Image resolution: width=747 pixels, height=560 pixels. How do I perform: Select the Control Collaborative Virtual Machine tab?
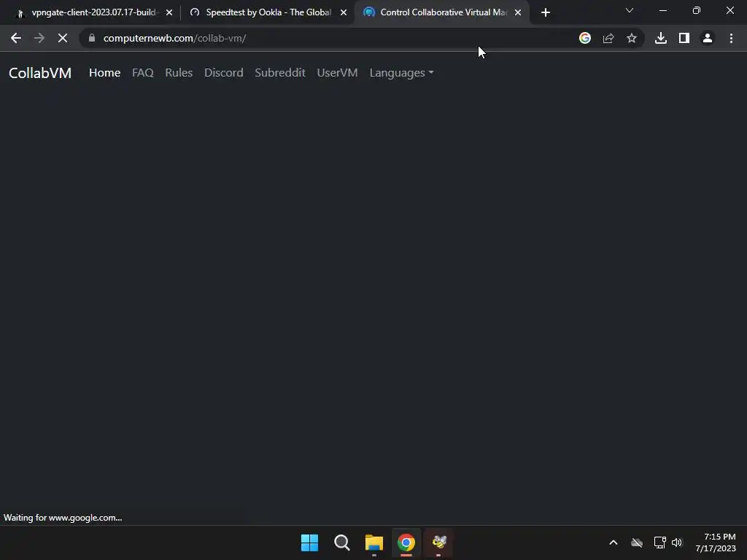point(441,12)
